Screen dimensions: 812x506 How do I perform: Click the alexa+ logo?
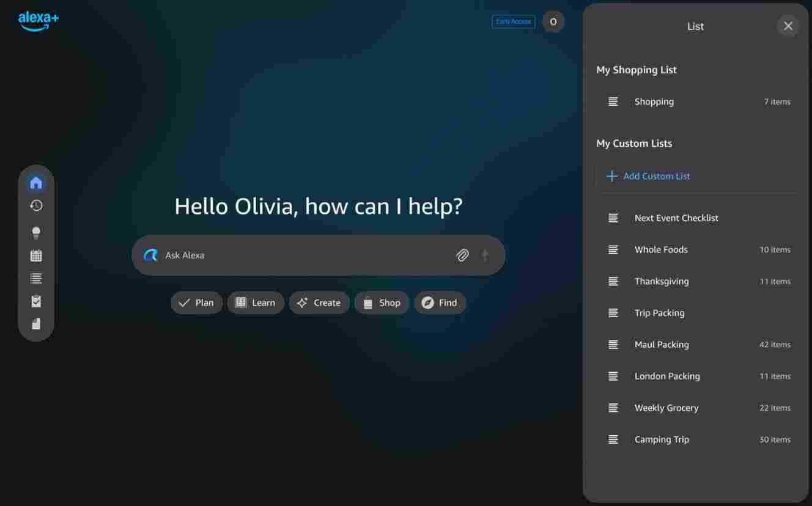tap(39, 21)
